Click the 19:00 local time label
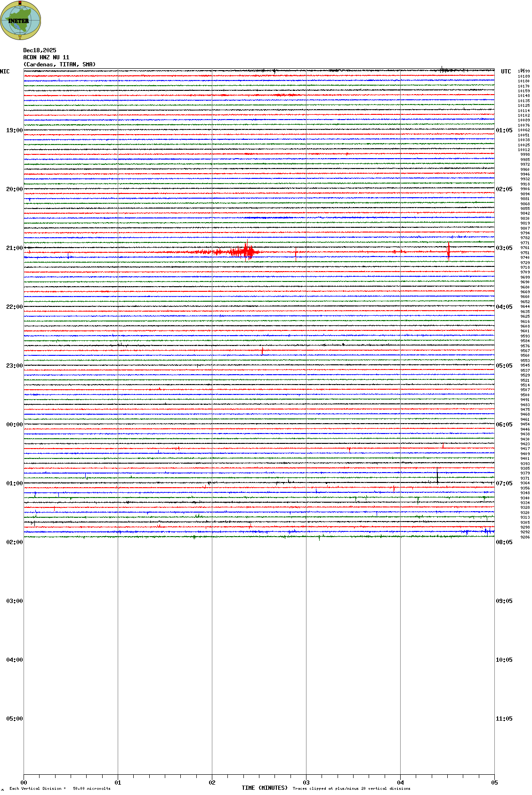Screen dimensions: 532x795 pyautogui.click(x=14, y=130)
